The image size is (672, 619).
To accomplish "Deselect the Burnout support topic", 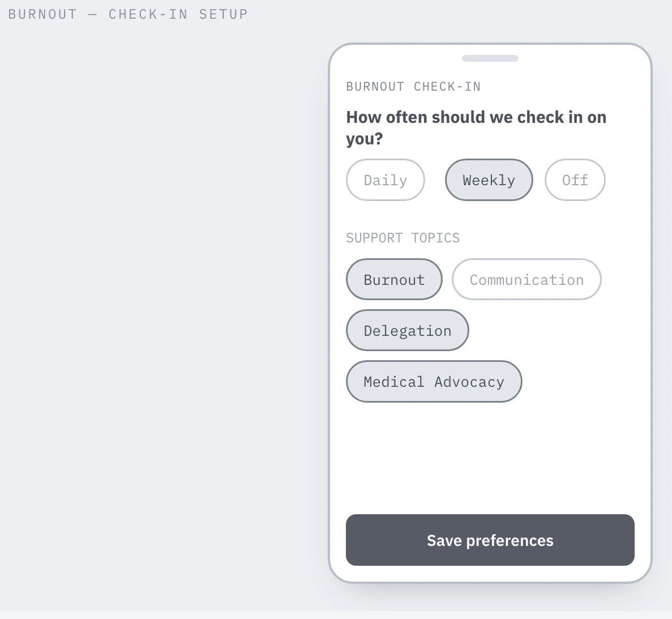I will [394, 280].
